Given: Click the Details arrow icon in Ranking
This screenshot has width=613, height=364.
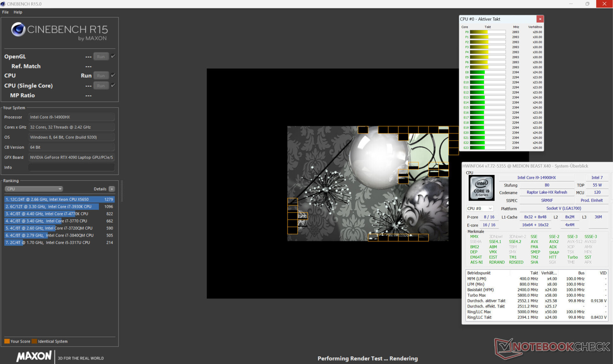Looking at the screenshot, I should 112,189.
